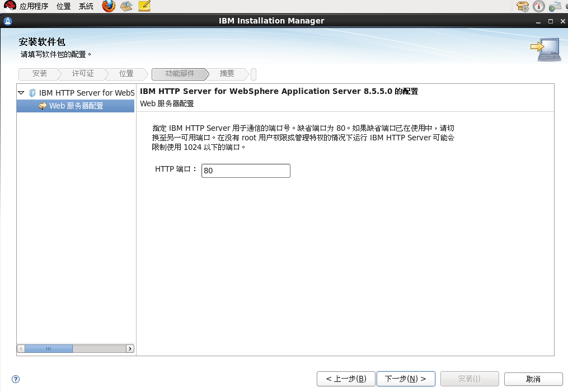Click the 上一步(B) back button
Viewport: 568px width, 392px height.
click(x=346, y=379)
